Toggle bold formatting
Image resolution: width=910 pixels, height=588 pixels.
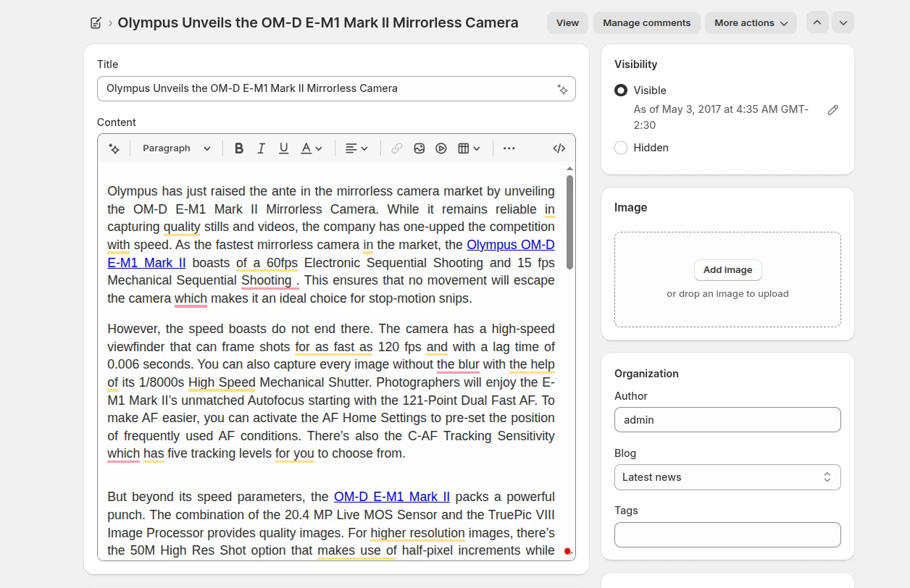pos(239,148)
